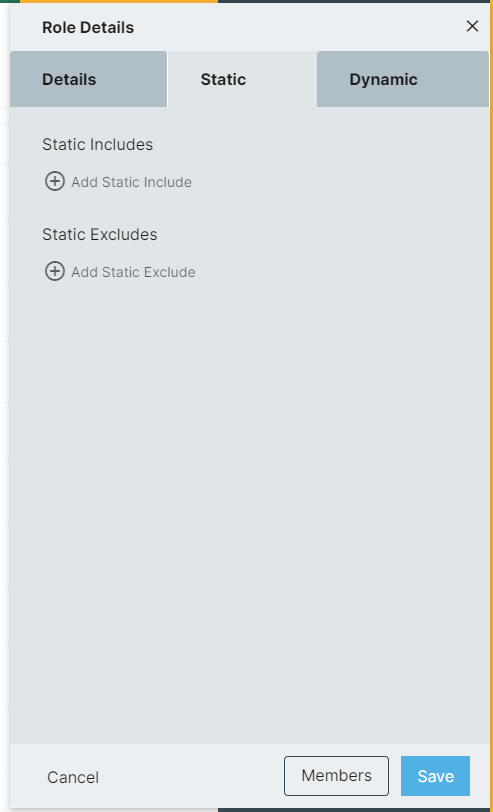Click the orange bar above the panel
This screenshot has width=493, height=812.
119,2
